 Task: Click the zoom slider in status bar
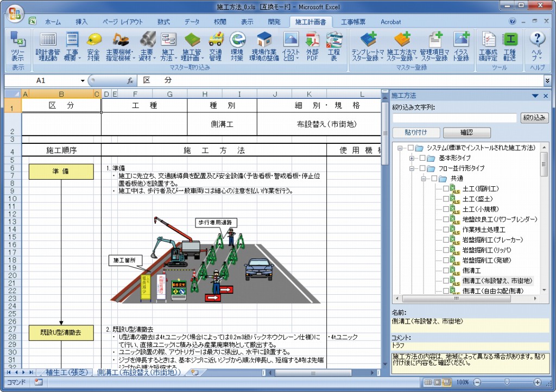[x=506, y=382]
